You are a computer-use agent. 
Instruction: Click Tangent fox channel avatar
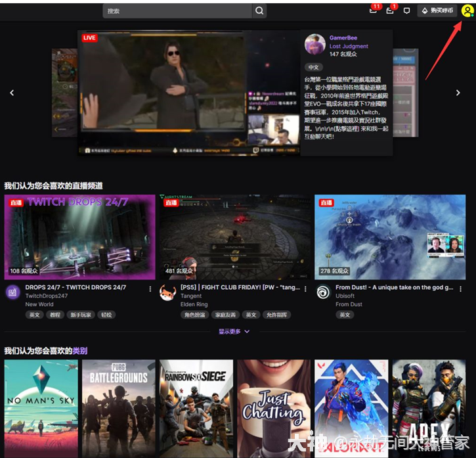[x=168, y=292]
